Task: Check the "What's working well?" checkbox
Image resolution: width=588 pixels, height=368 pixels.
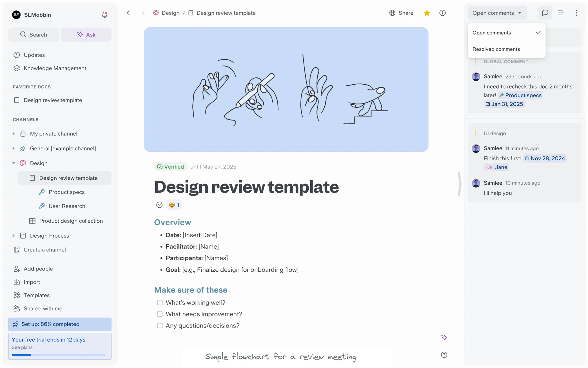Action: point(160,303)
